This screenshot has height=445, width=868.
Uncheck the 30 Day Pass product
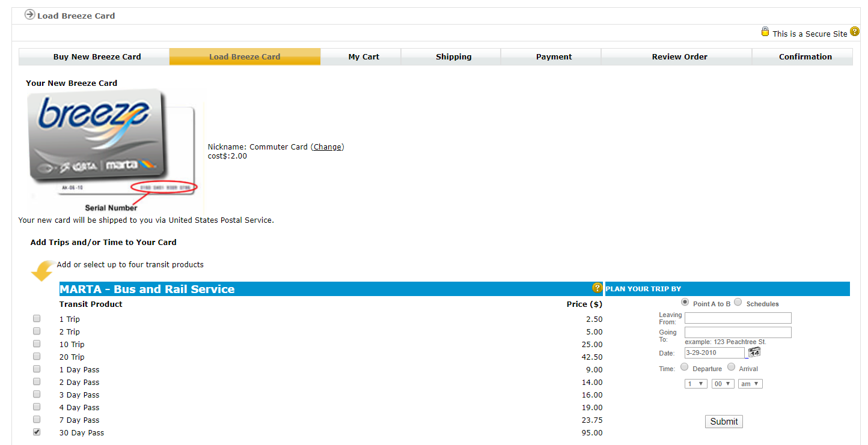[37, 432]
